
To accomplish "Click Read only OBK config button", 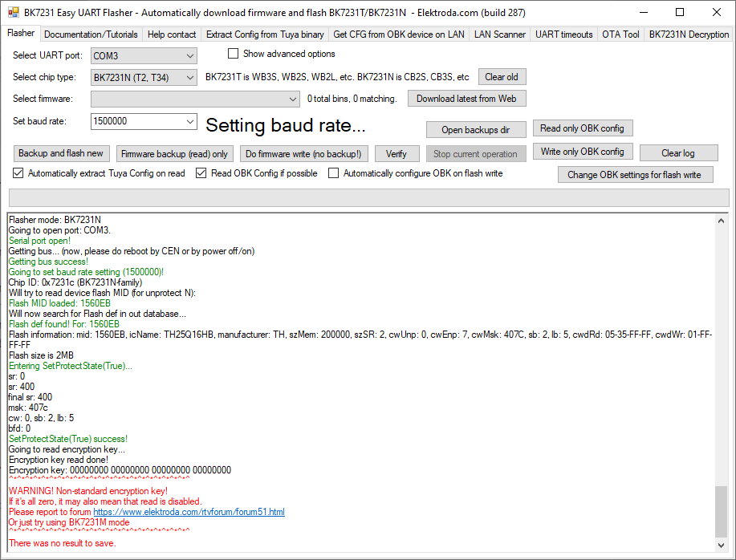I will [x=583, y=128].
